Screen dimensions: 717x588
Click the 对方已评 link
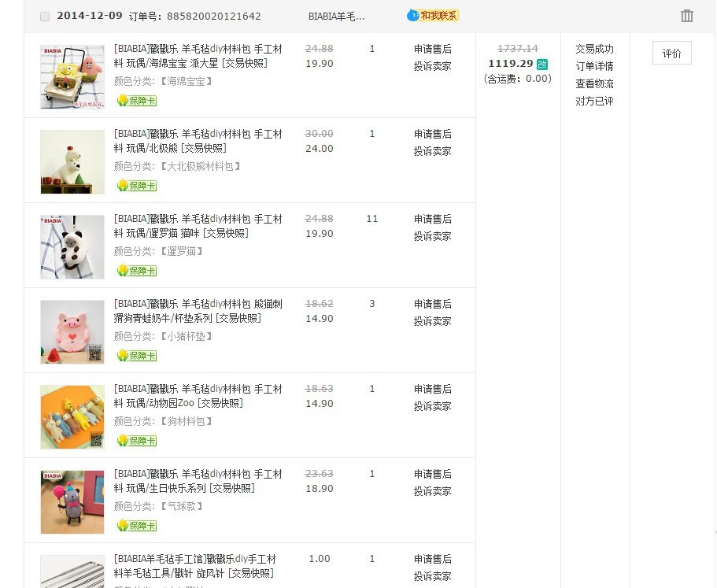(594, 101)
